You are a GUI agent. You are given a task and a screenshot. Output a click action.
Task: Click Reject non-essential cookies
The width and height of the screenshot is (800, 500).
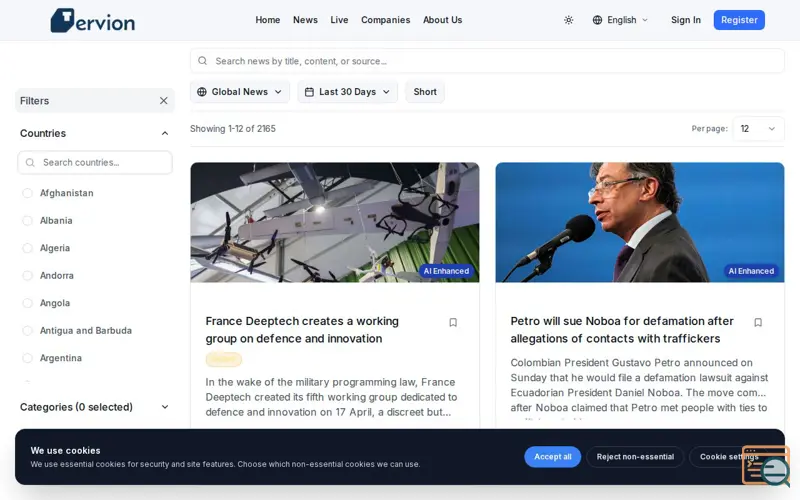coord(635,457)
